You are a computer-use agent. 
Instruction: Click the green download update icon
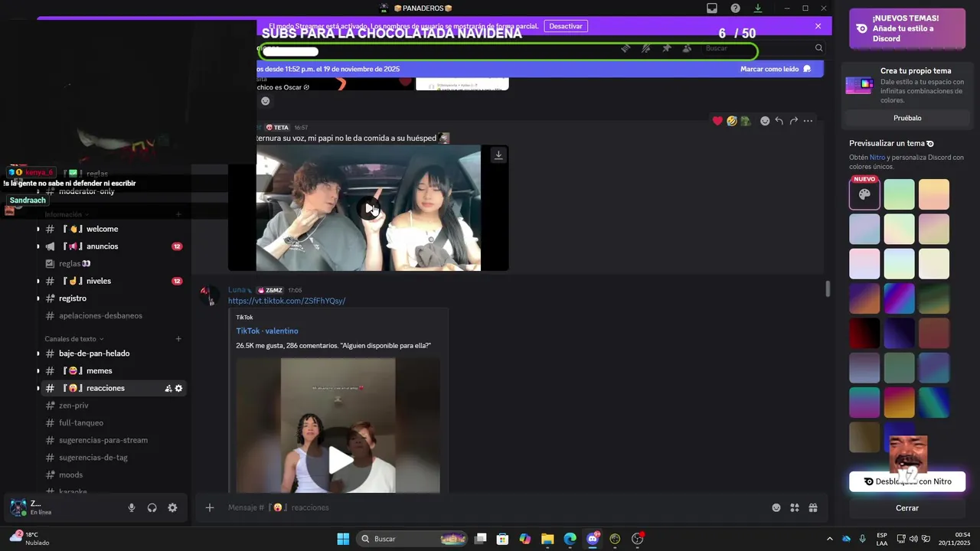758,8
